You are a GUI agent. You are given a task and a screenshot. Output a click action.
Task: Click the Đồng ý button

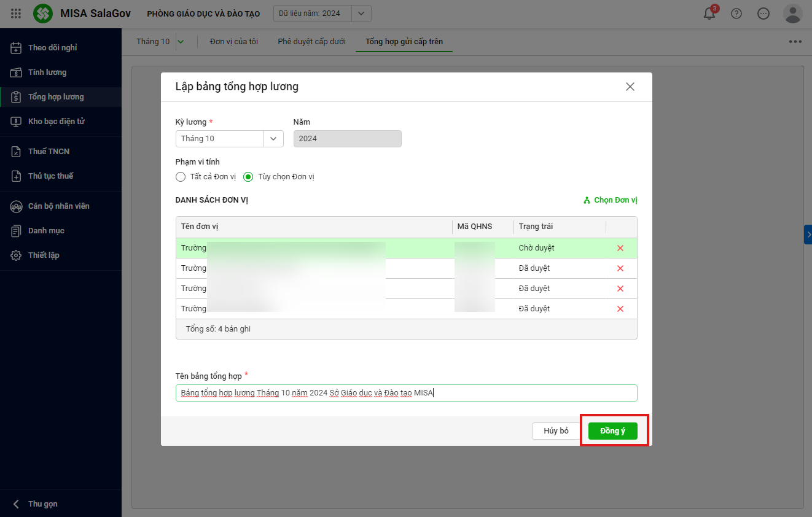point(612,431)
